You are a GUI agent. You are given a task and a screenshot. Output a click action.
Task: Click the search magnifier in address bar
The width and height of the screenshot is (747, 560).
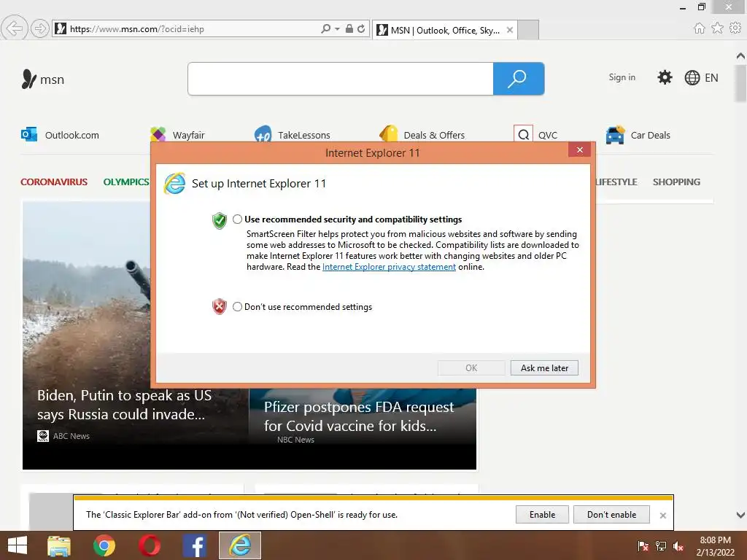tap(326, 28)
